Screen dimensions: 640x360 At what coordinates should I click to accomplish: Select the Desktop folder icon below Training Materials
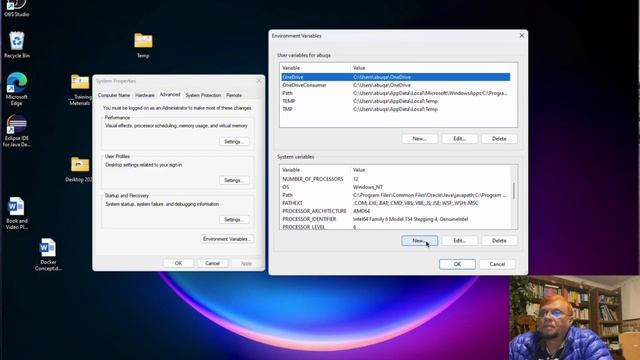80,169
